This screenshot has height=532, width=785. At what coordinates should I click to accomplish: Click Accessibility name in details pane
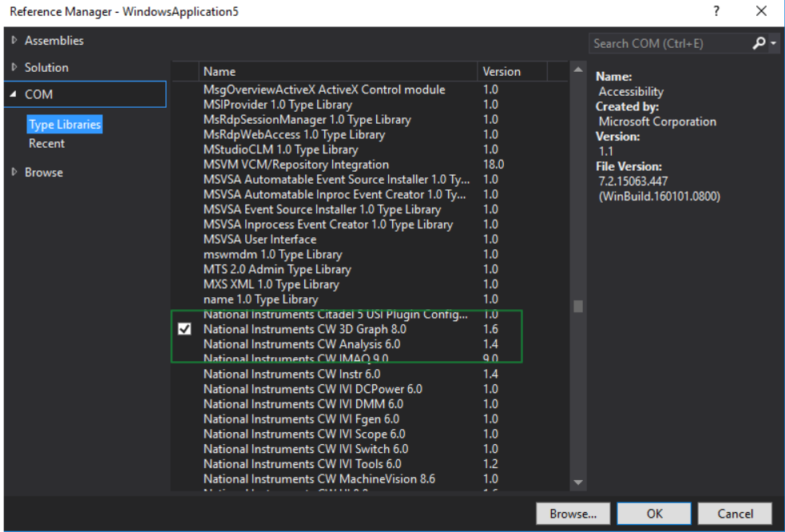[x=631, y=92]
